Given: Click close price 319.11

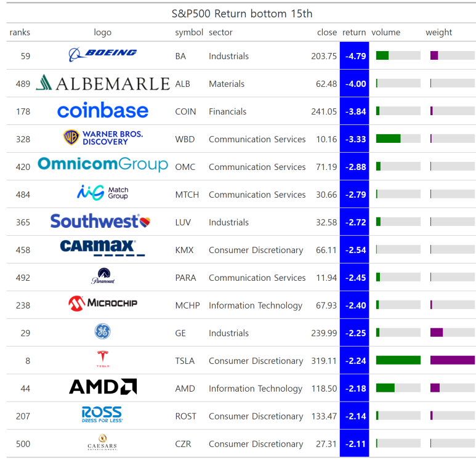Looking at the screenshot, I should (324, 361).
